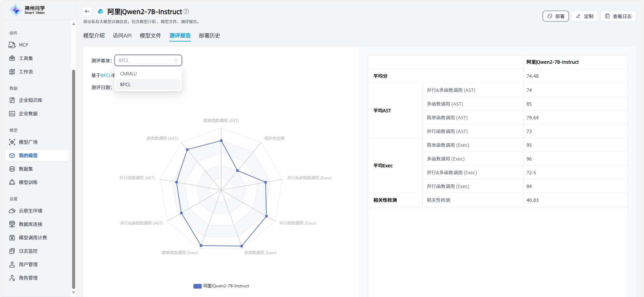The height and width of the screenshot is (297, 644).
Task: Open 云原生环境 cloud settings
Action: (30, 211)
